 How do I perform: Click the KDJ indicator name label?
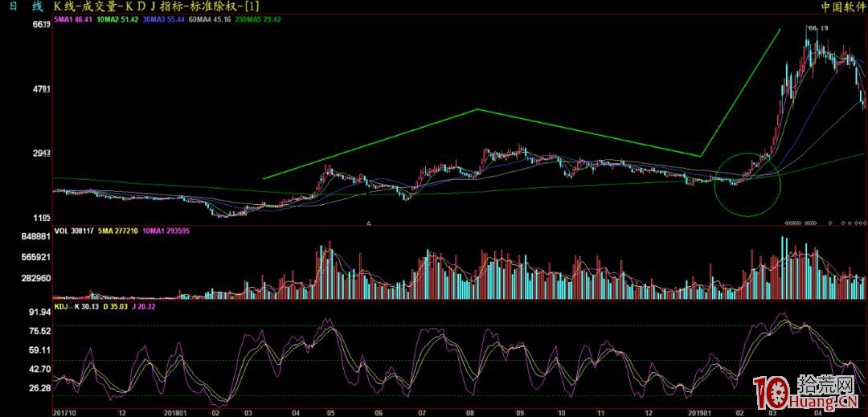click(x=61, y=305)
